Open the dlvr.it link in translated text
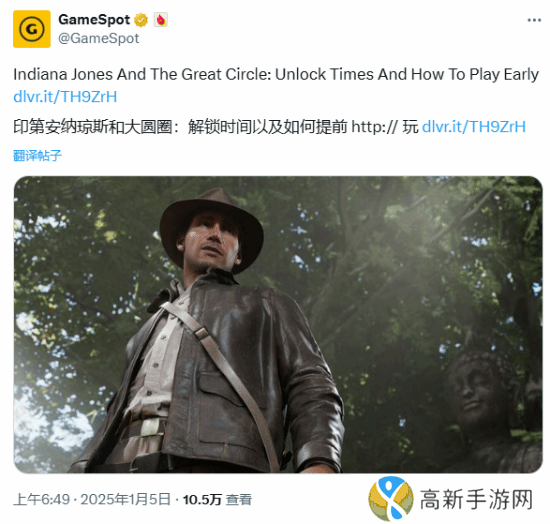The height and width of the screenshot is (524, 550). click(474, 127)
